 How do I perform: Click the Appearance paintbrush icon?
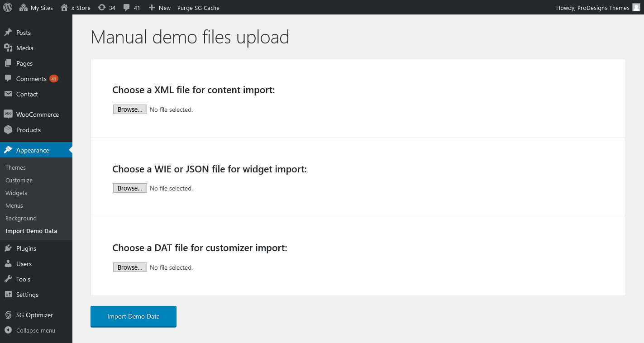coord(8,150)
